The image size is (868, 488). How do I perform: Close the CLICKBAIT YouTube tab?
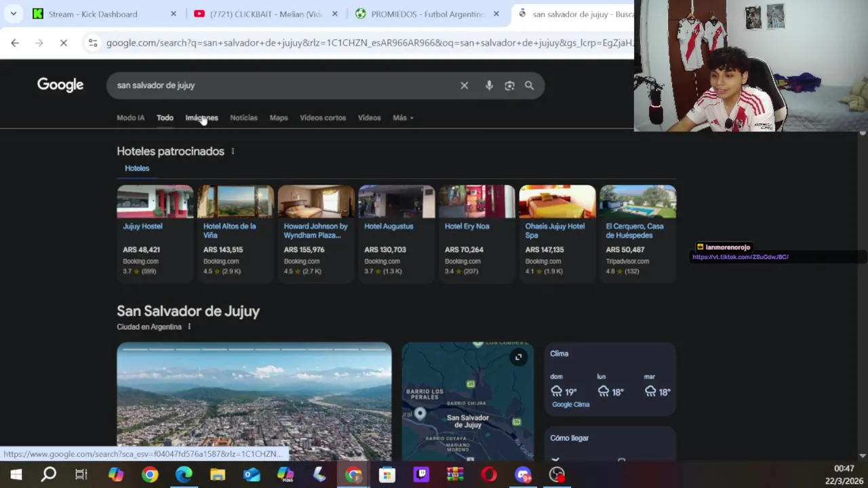pos(334,14)
